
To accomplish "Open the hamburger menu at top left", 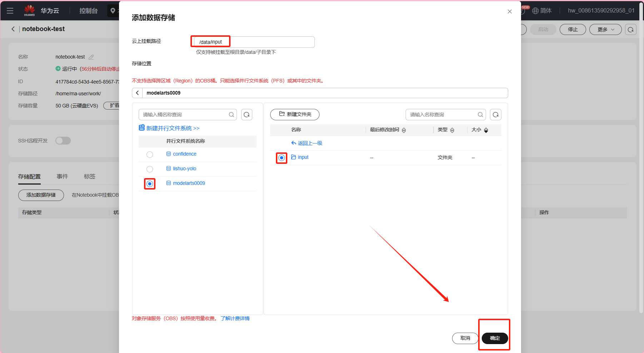I will point(10,10).
